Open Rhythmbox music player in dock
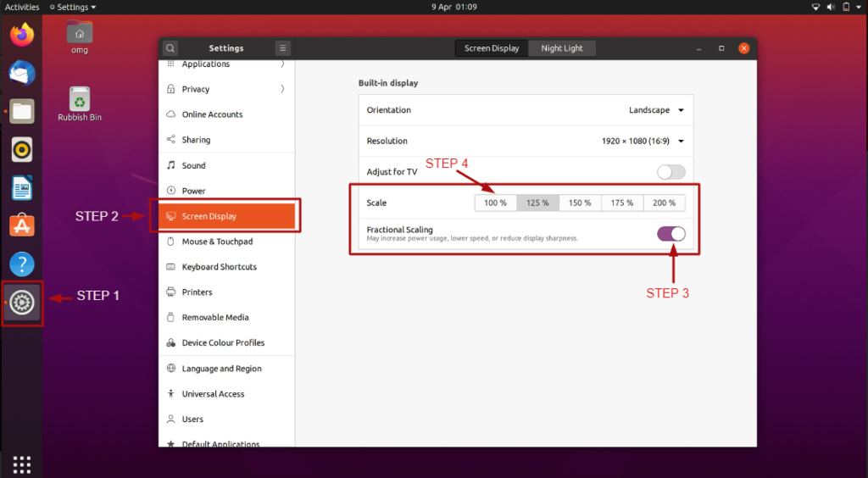Image resolution: width=868 pixels, height=478 pixels. click(22, 149)
